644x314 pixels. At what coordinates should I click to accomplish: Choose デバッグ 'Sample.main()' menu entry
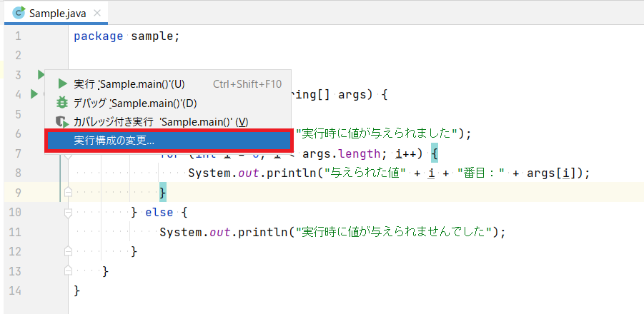[x=169, y=103]
